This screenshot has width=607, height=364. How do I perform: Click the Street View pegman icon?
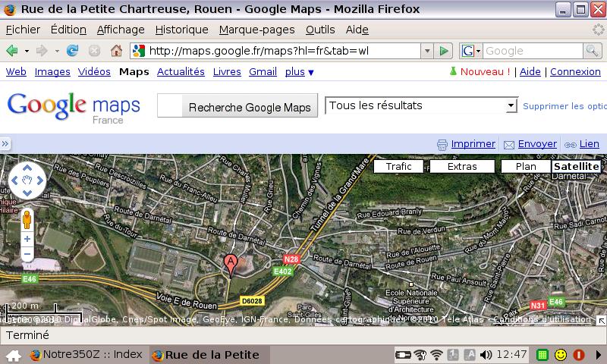tap(27, 220)
